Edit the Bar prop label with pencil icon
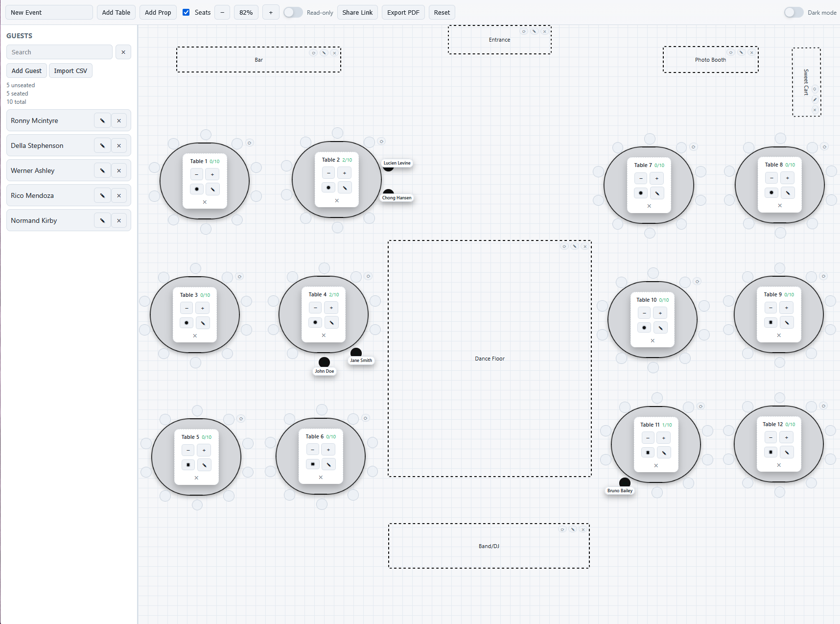 tap(324, 52)
